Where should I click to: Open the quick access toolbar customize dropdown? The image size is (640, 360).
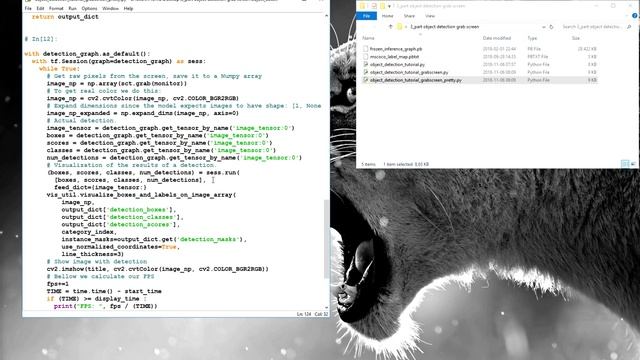[x=389, y=6]
